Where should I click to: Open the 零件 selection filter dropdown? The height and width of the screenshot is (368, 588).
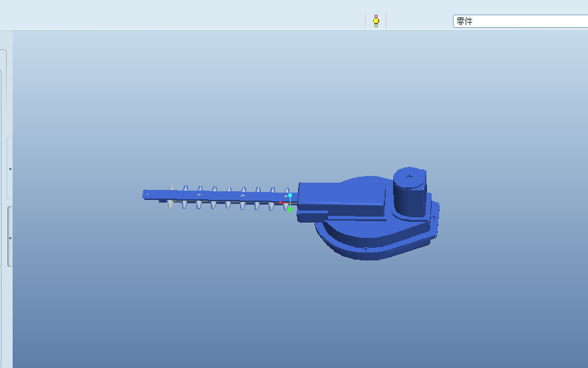pos(521,21)
